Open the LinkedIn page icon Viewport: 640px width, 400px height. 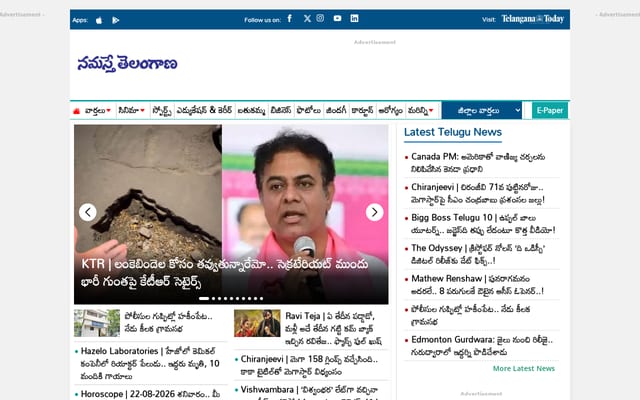tap(354, 18)
